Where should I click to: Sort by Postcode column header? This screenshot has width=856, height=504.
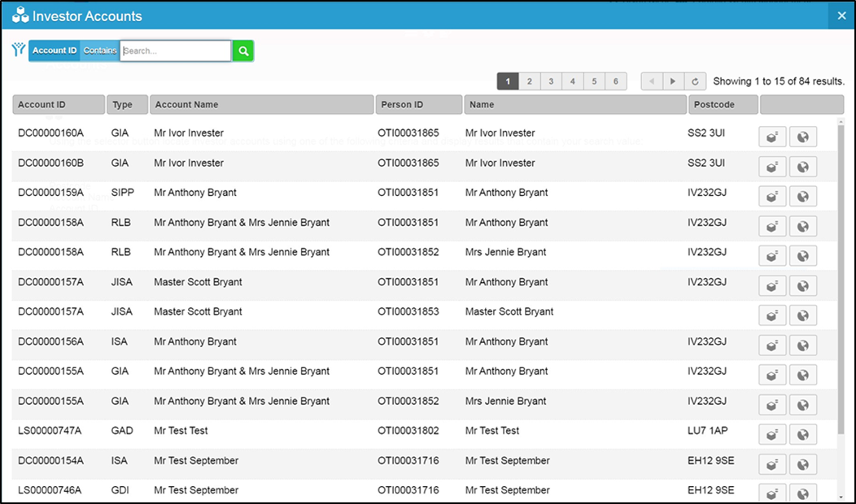723,105
